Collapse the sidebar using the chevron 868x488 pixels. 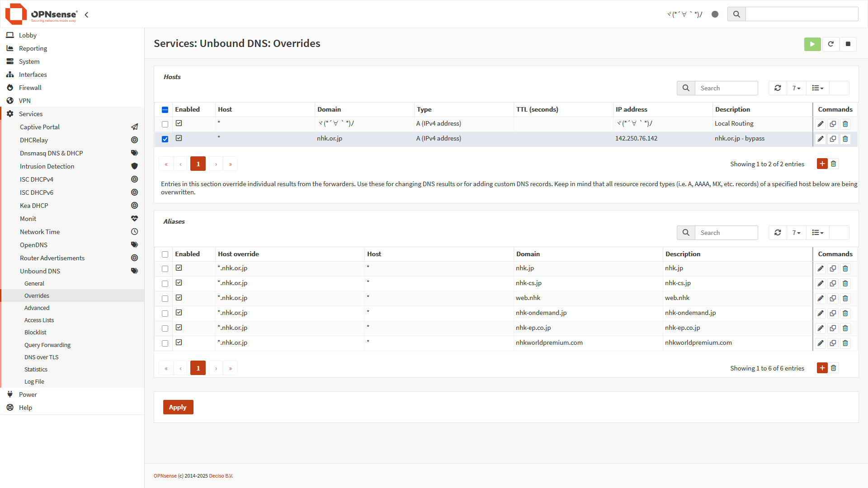[x=86, y=14]
